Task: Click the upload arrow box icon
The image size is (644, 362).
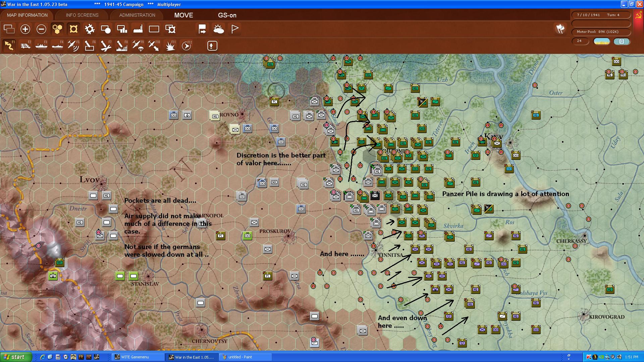Action: tap(212, 46)
